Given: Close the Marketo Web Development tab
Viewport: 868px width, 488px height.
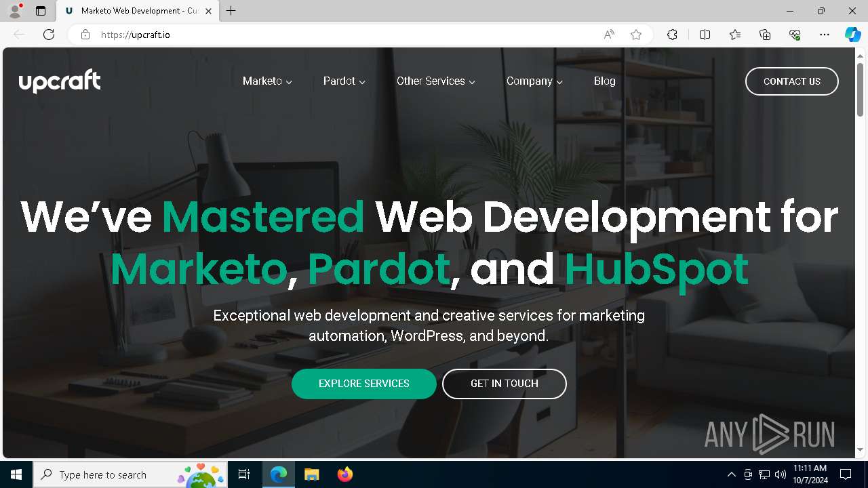Looking at the screenshot, I should tap(208, 11).
